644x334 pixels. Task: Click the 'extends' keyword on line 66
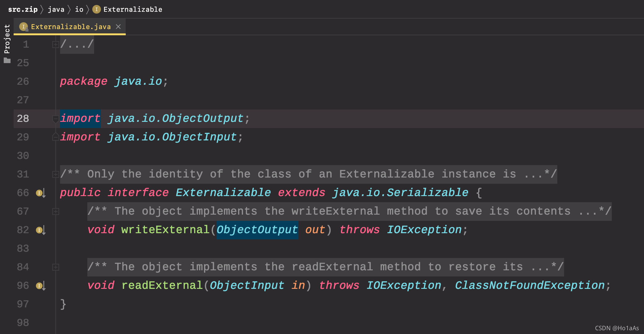click(x=302, y=193)
